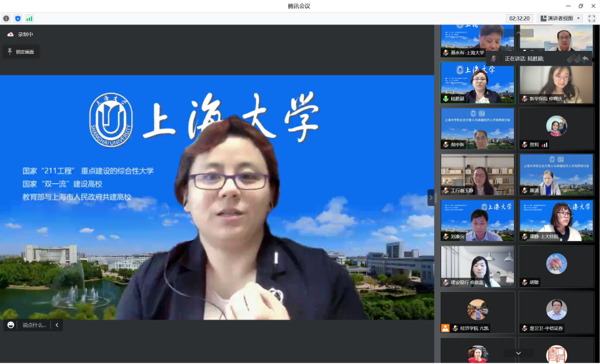Restore down the 腾讯会议 window
The height and width of the screenshot is (364, 600).
[x=581, y=6]
